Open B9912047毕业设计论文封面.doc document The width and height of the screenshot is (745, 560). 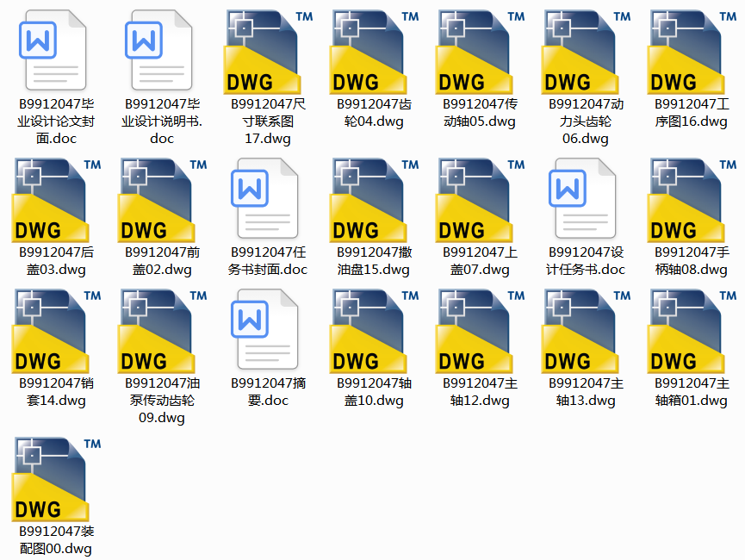point(53,50)
